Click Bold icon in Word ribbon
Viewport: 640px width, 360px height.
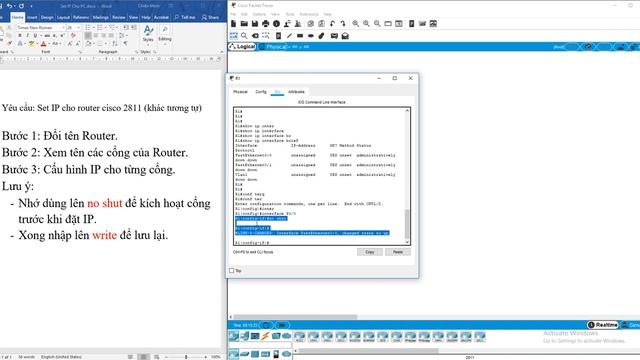(x=19, y=36)
